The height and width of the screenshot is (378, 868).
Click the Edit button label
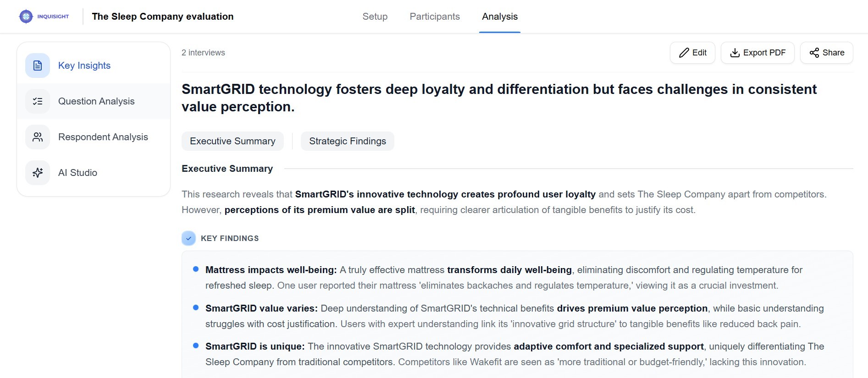[x=699, y=53]
